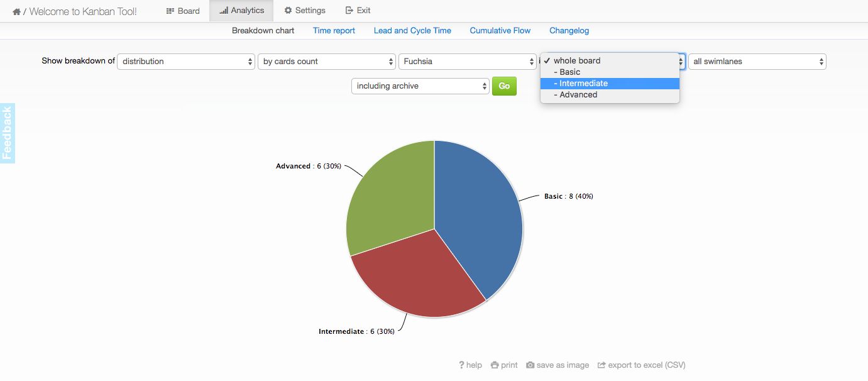Click the export to Excel CSV icon

tap(602, 365)
